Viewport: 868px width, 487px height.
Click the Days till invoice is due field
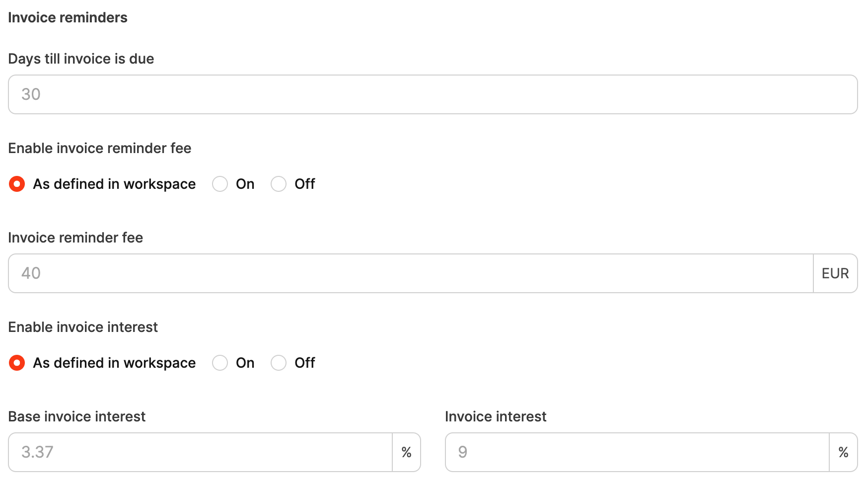pyautogui.click(x=432, y=94)
